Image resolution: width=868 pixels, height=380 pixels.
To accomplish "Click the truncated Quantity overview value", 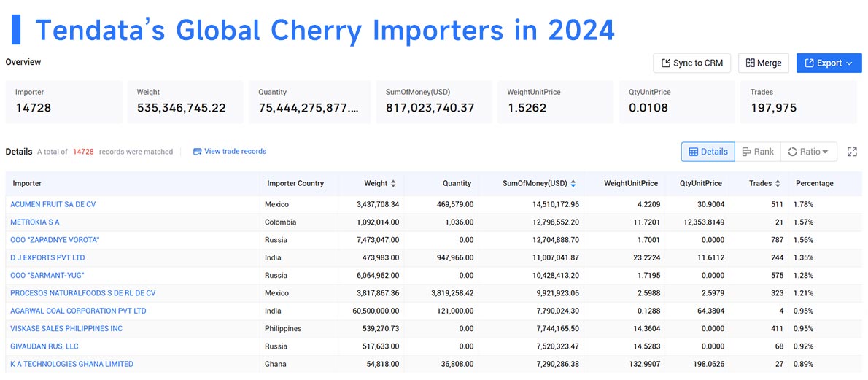I will (309, 108).
